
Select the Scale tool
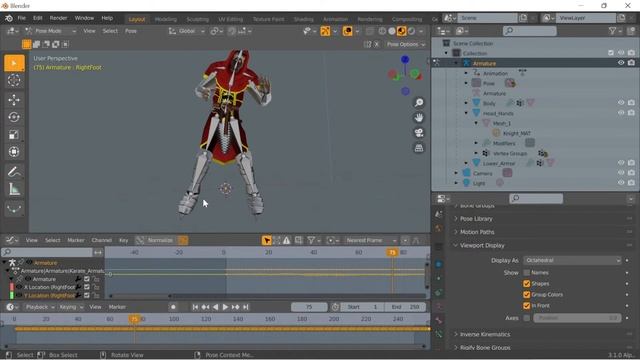pyautogui.click(x=14, y=134)
